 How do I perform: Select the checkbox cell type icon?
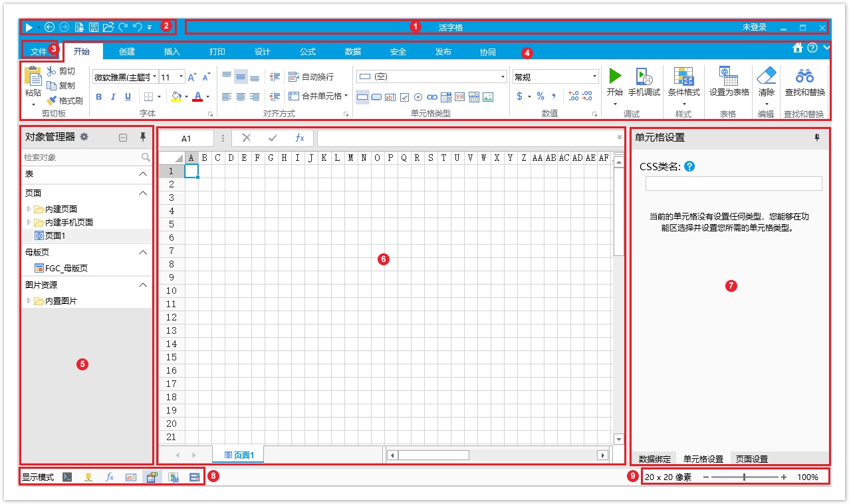click(x=404, y=97)
